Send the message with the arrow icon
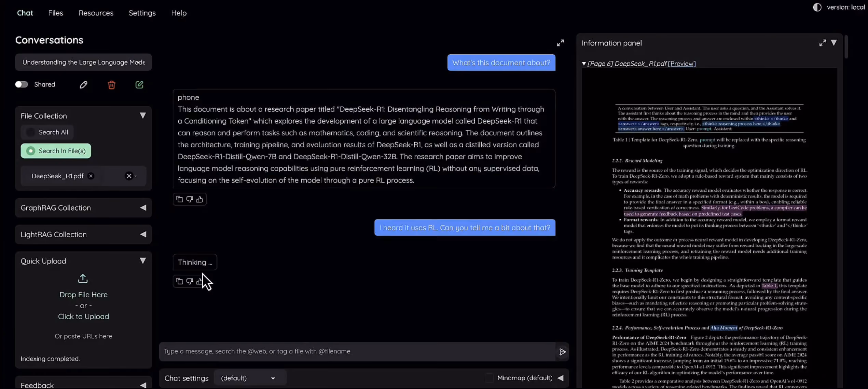868x389 pixels. 562,351
